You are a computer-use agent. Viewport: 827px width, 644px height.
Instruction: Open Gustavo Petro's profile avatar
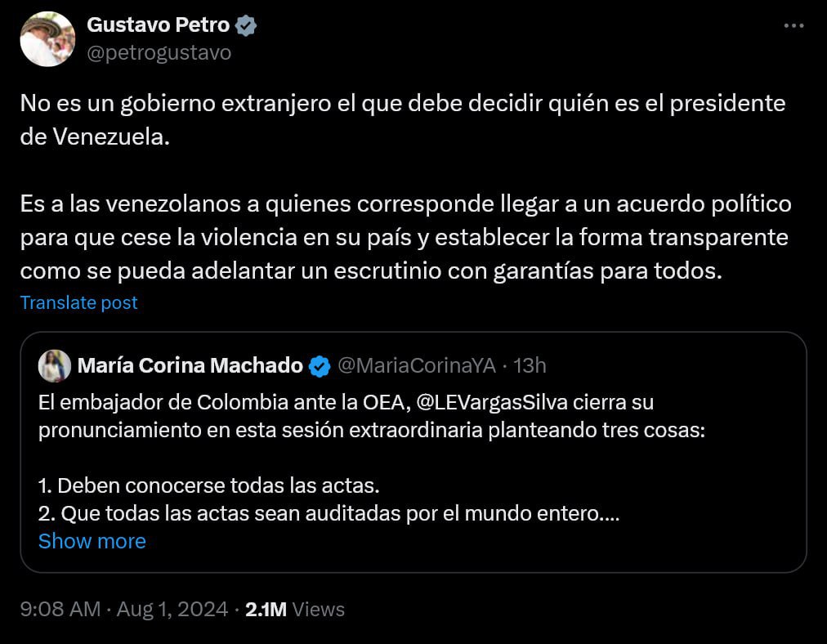point(47,38)
